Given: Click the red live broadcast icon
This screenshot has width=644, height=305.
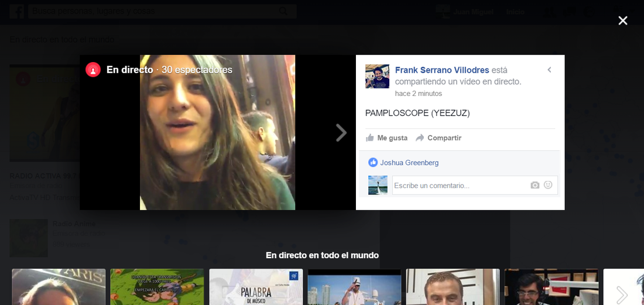Looking at the screenshot, I should click(x=93, y=70).
